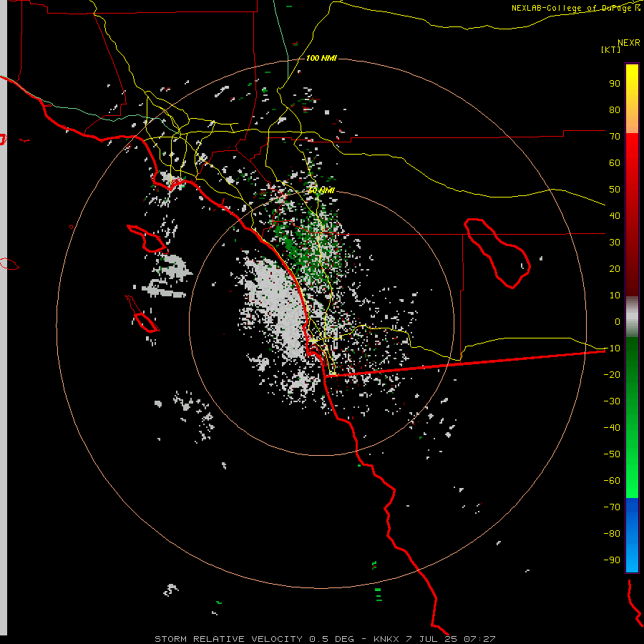Click the 20 knot scale value
644x644 pixels.
click(x=615, y=268)
